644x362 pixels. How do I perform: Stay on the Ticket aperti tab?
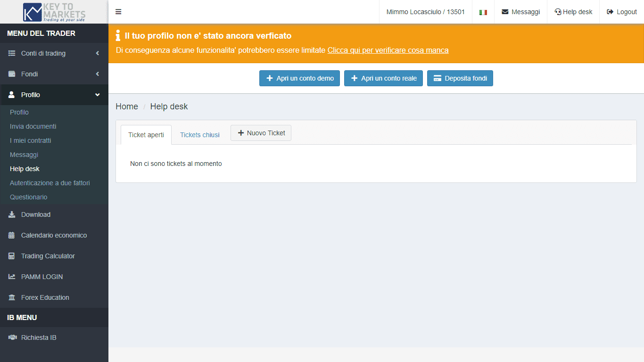[146, 134]
